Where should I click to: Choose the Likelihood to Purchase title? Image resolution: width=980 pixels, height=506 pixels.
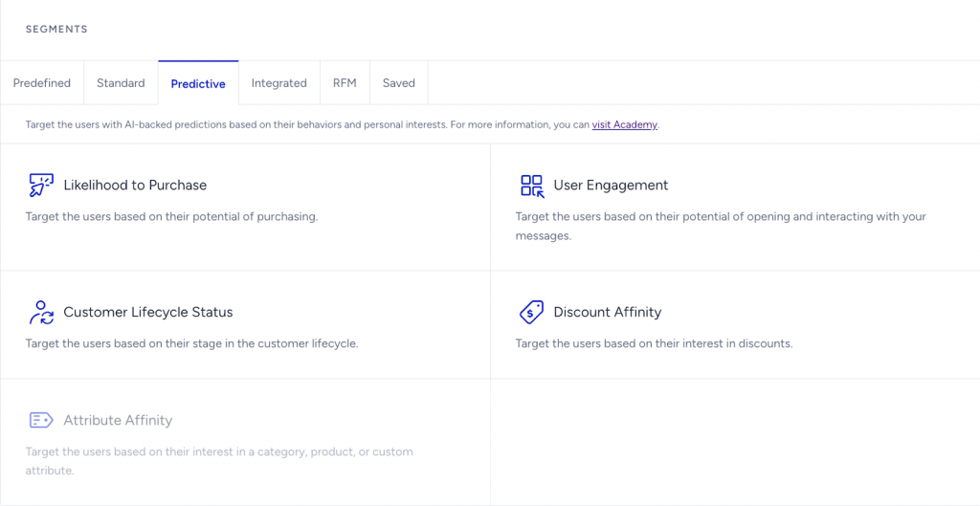[x=135, y=185]
